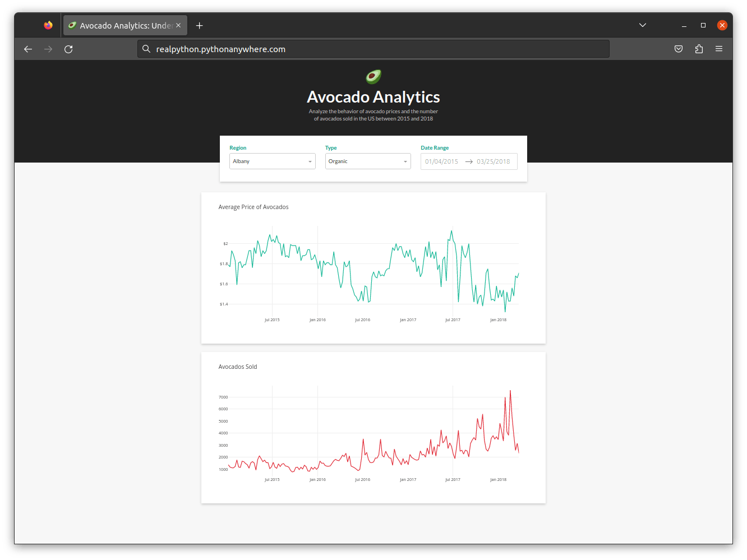Close the Avocado Analytics tab
Image resolution: width=747 pixels, height=560 pixels.
[x=178, y=25]
